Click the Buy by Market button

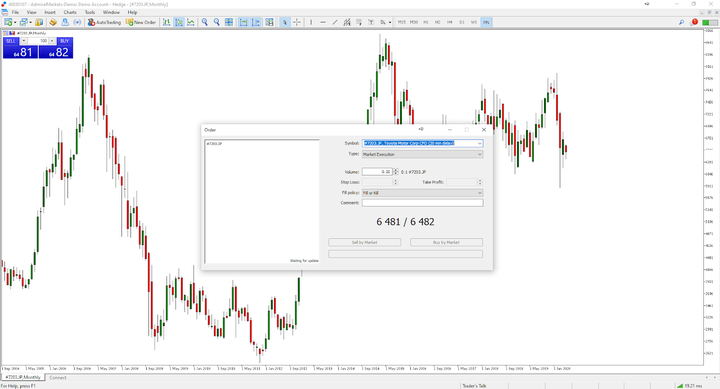pos(446,242)
